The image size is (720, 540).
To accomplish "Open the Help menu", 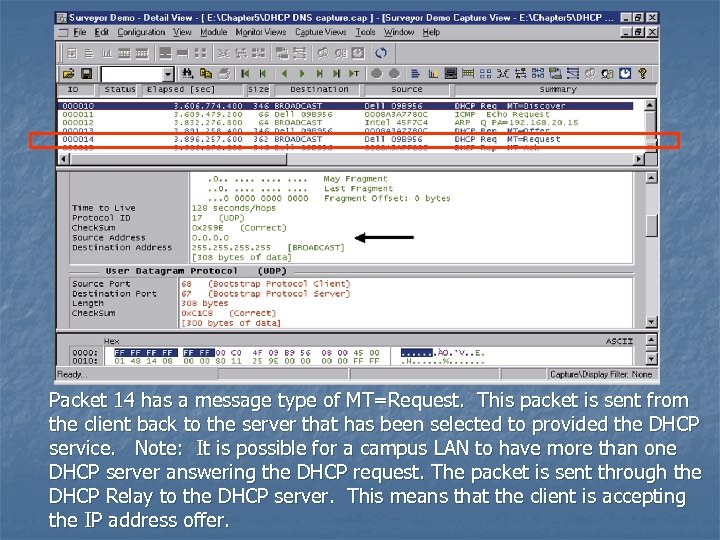I will click(431, 32).
